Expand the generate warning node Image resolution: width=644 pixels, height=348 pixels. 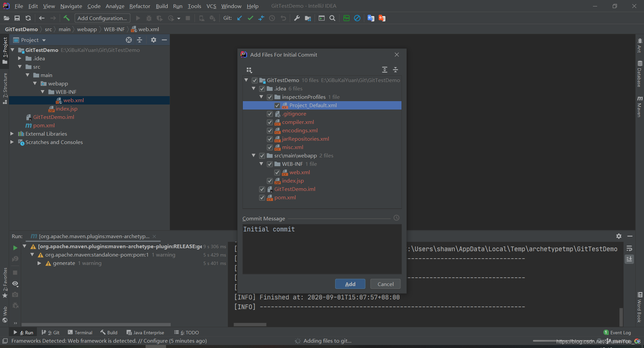coord(39,263)
